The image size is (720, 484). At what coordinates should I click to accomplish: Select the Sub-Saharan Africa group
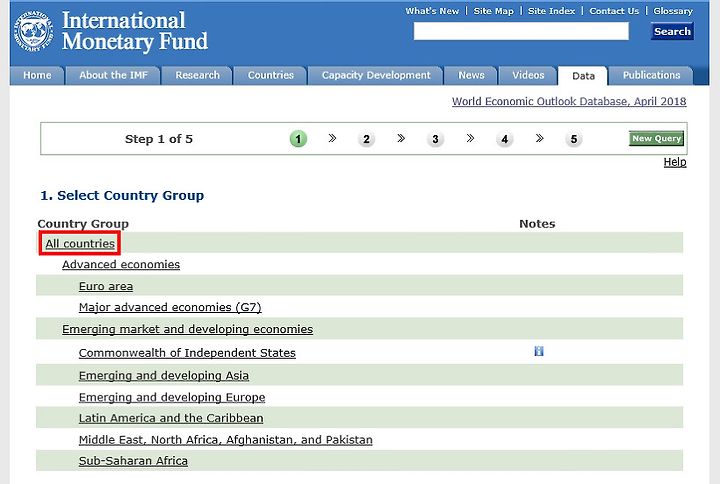pos(133,461)
